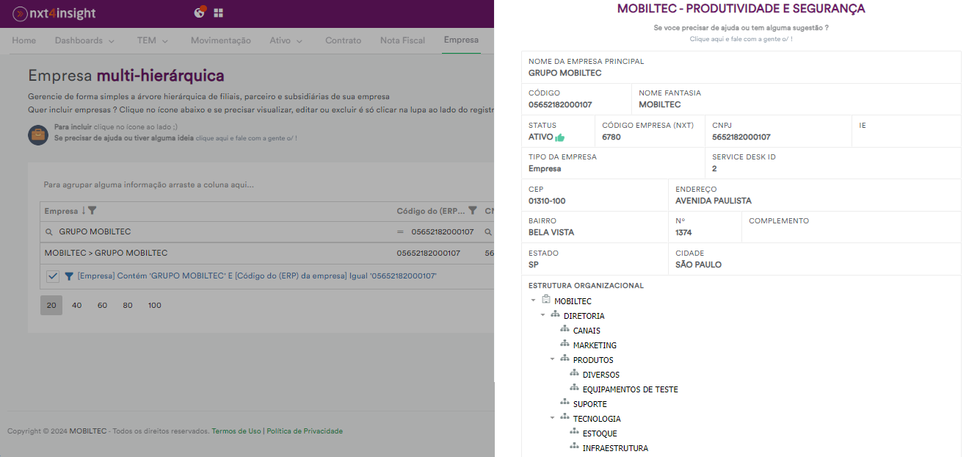Click the building icon beside MOBILTEC node

[545, 300]
